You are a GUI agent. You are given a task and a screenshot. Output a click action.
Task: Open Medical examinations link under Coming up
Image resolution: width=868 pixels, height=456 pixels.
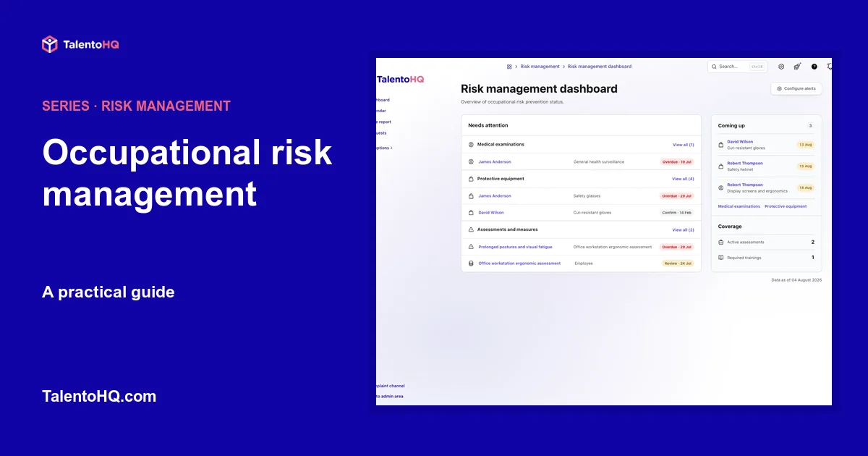[739, 206]
